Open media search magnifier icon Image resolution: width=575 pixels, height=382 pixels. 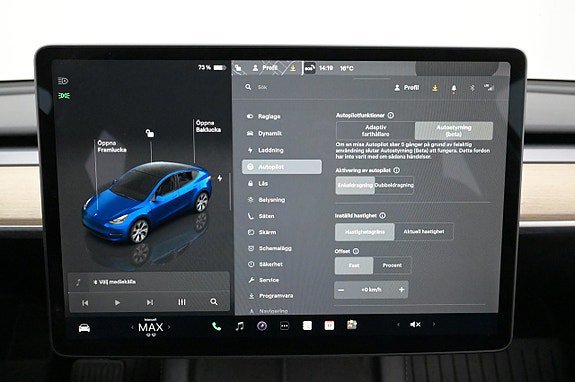(213, 302)
